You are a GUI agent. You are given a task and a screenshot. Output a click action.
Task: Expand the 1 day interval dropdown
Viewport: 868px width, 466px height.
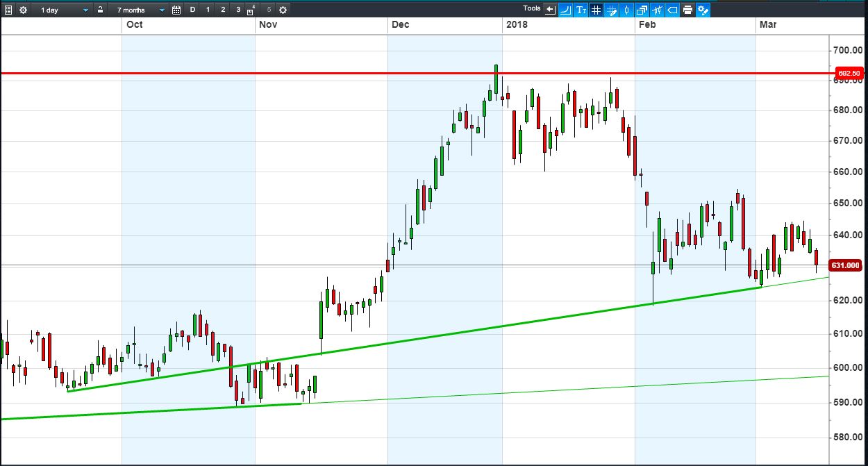click(65, 10)
